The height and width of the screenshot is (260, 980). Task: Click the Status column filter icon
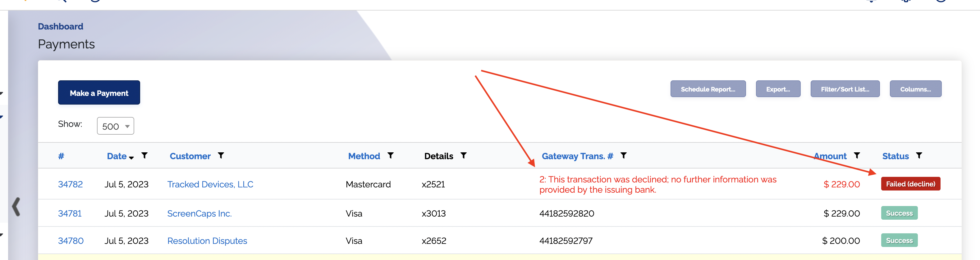pos(919,155)
